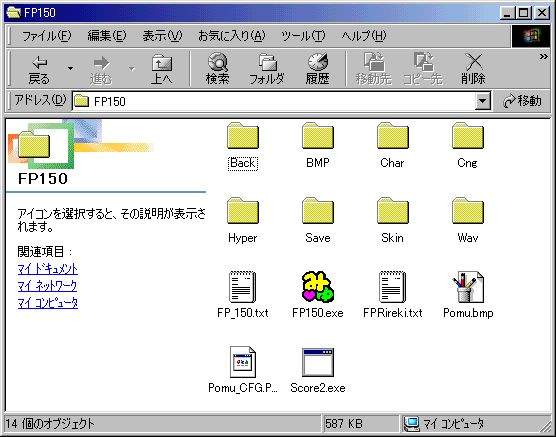Open the お気に入り(A) favorites menu
The image size is (556, 437).
231,36
